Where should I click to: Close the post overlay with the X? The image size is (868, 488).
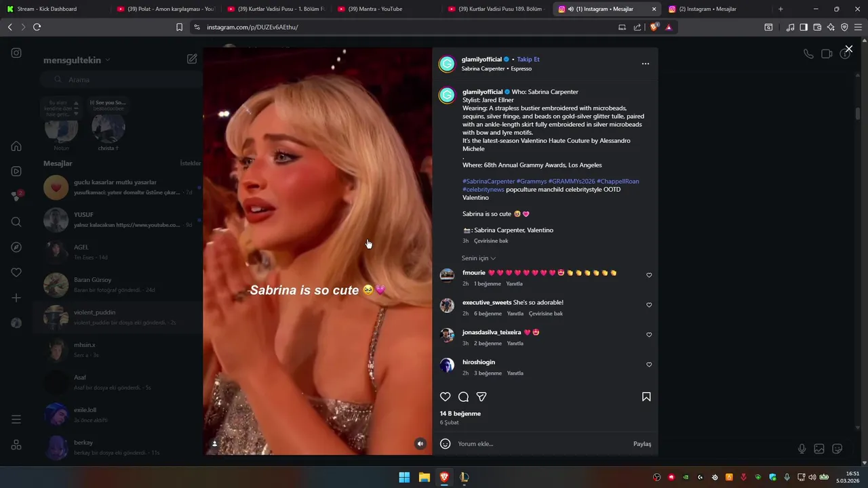point(848,49)
